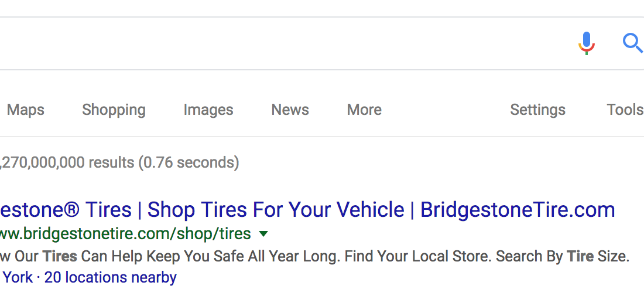Click the green bridgestonetire.com/shop/tires URL

click(x=125, y=234)
